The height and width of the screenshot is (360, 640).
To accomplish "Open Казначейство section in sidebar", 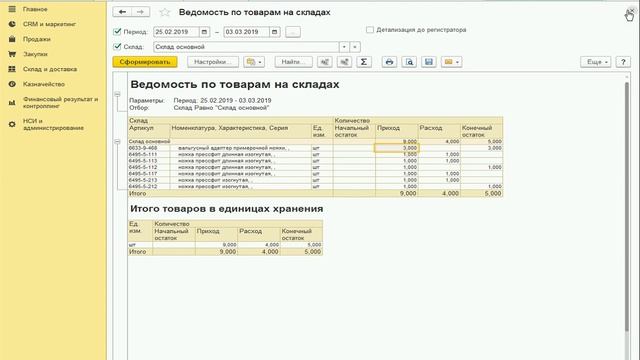I will pyautogui.click(x=44, y=84).
